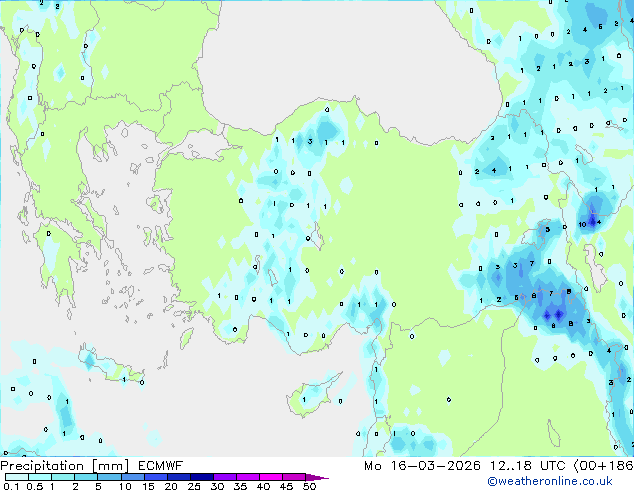Click the 20–25 mm legend swatch
The image size is (634, 490).
coord(178,477)
